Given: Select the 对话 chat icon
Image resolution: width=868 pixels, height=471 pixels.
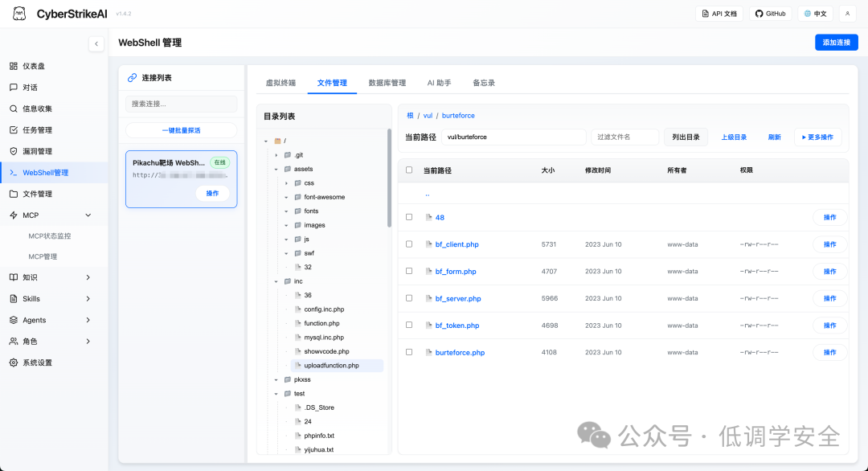Looking at the screenshot, I should click(x=14, y=88).
